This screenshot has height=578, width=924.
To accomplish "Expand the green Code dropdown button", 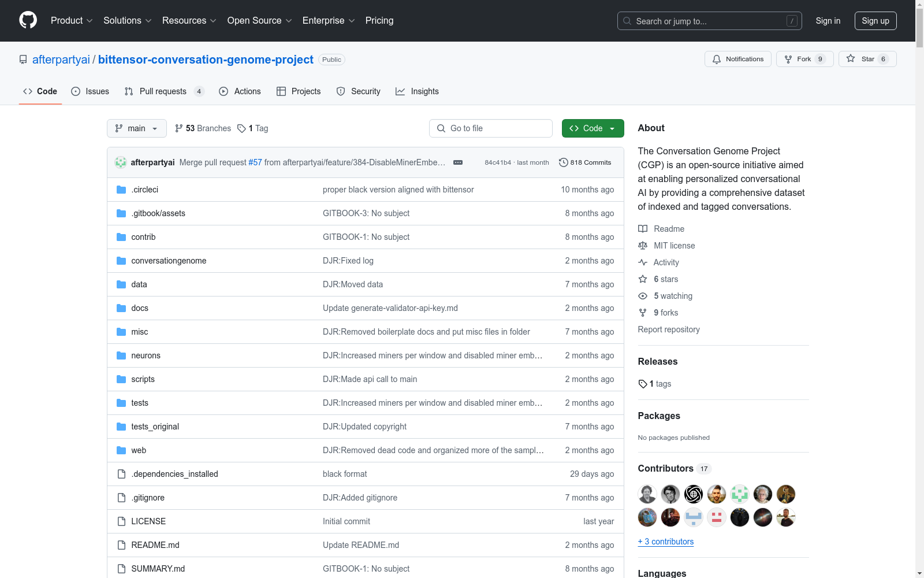I will pos(593,128).
